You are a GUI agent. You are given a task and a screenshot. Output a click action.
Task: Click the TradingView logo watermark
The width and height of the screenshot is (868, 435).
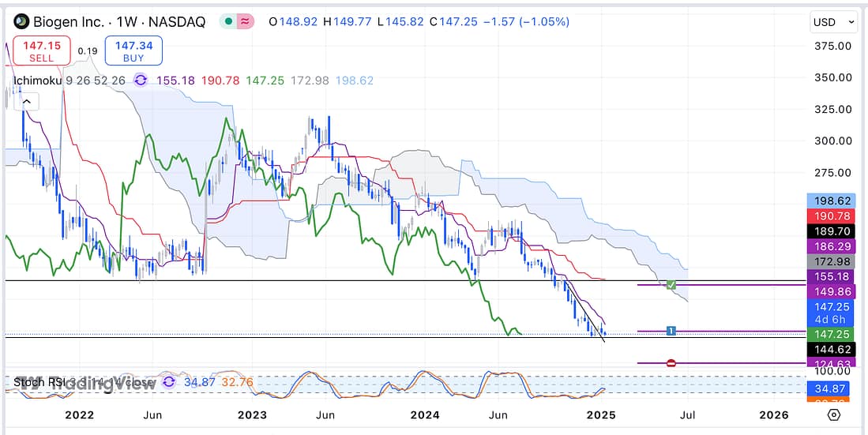(32, 384)
